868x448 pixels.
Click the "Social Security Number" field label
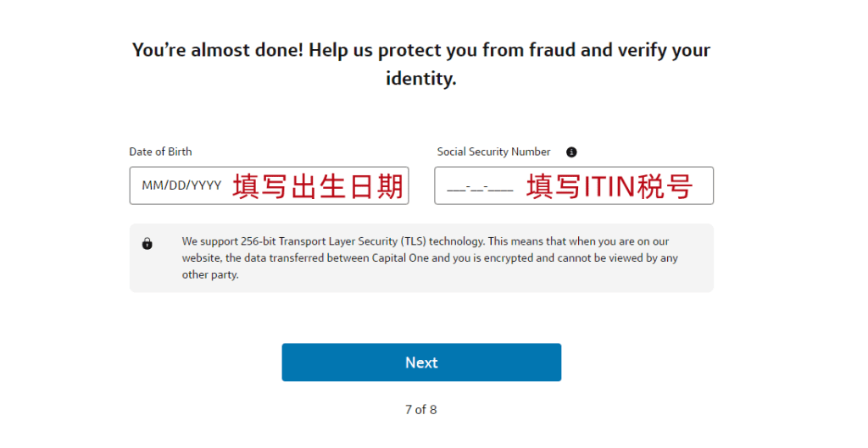(493, 152)
